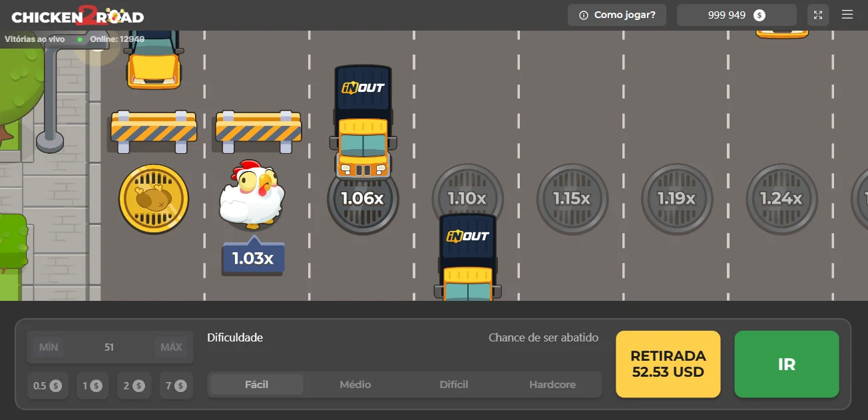Viewport: 868px width, 420px height.
Task: Choose the 7 dollar preset bet
Action: (x=176, y=385)
